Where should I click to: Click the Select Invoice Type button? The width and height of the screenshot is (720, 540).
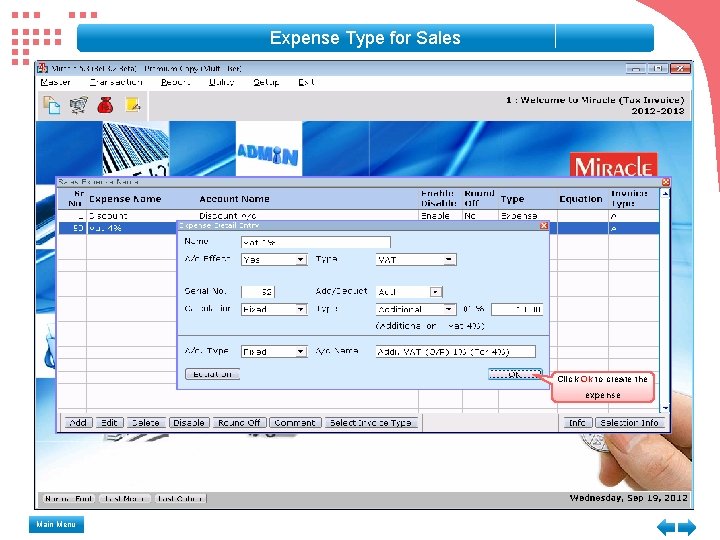[371, 422]
